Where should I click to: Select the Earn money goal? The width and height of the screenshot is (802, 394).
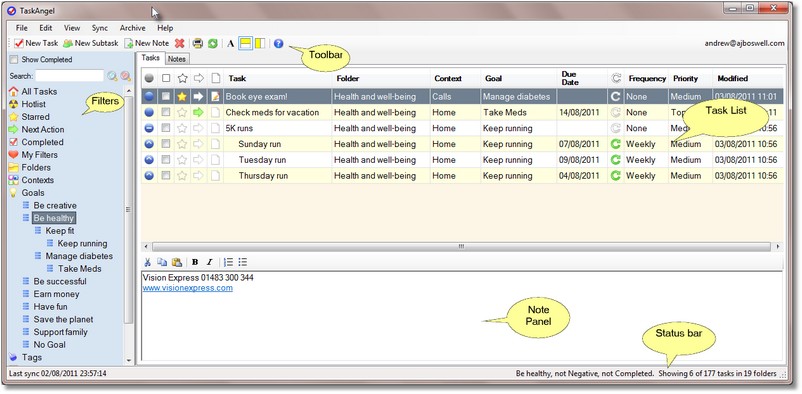click(x=56, y=294)
